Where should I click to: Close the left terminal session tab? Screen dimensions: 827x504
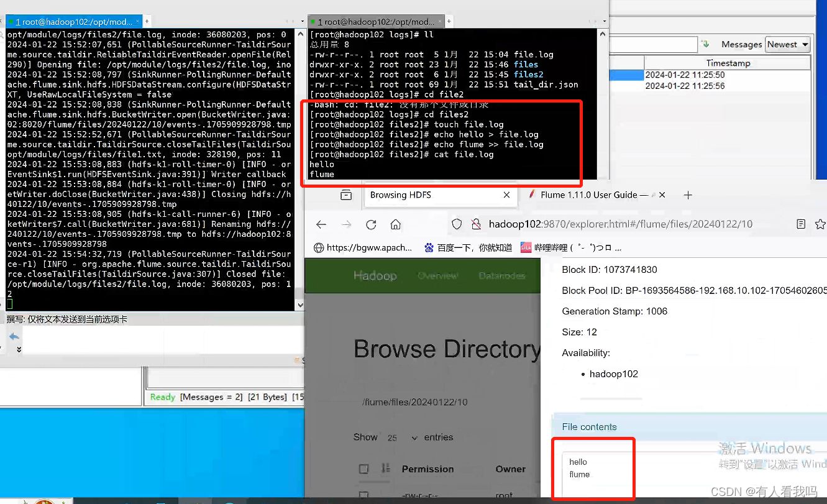point(138,22)
